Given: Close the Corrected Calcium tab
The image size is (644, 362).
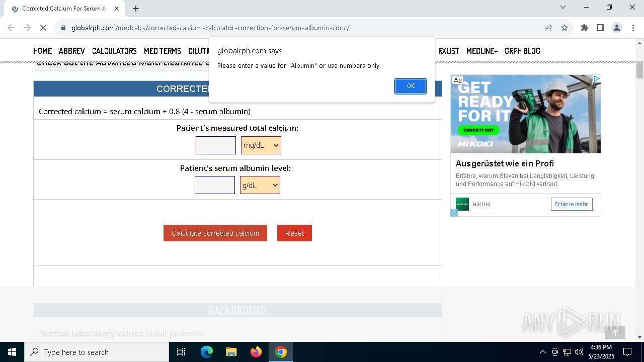Looking at the screenshot, I should (x=117, y=9).
